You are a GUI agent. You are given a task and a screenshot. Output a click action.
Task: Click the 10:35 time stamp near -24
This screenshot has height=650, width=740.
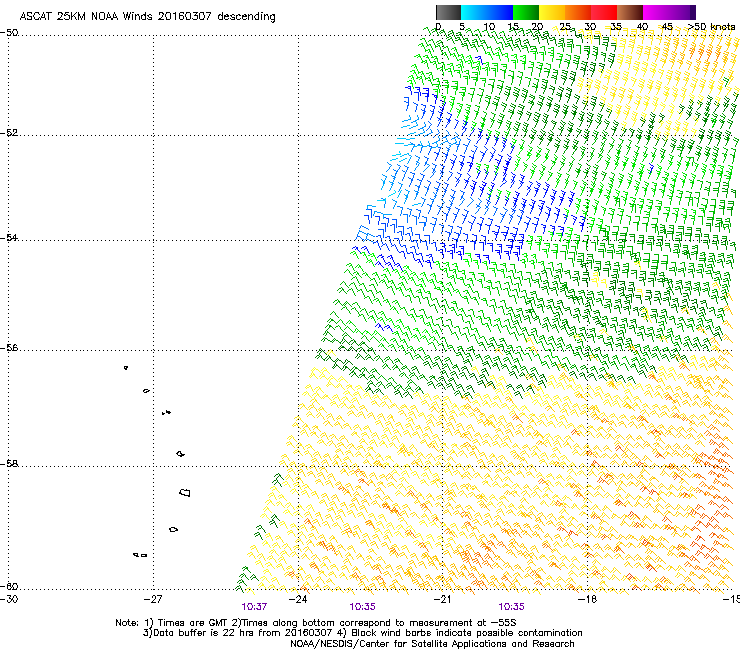362,607
